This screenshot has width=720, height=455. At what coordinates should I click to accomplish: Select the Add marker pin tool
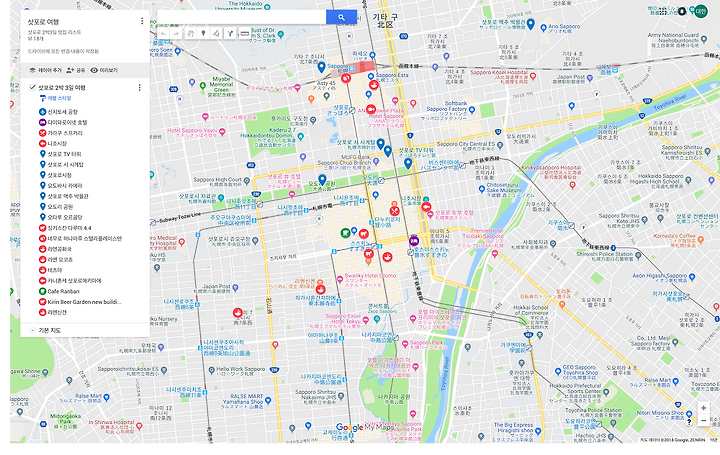click(203, 34)
